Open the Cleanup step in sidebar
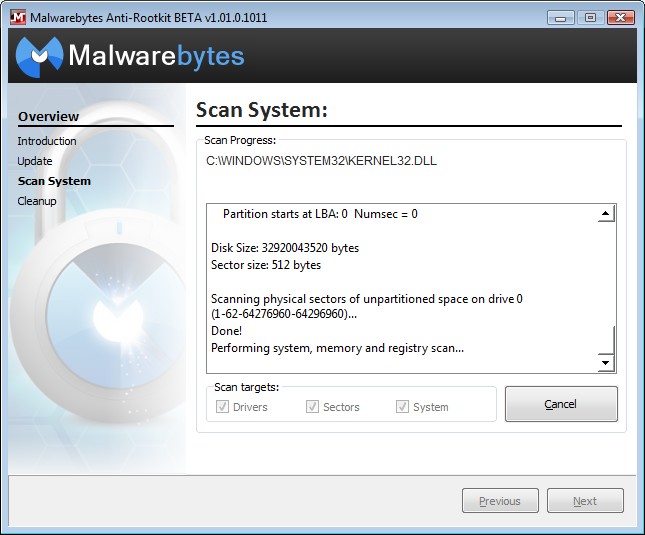 [x=37, y=201]
